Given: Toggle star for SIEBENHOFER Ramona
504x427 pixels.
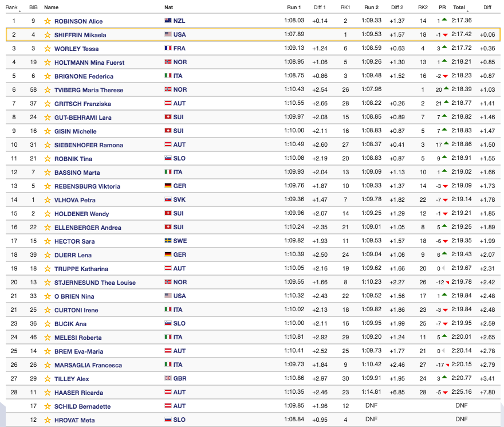Looking at the screenshot, I should click(x=48, y=145).
